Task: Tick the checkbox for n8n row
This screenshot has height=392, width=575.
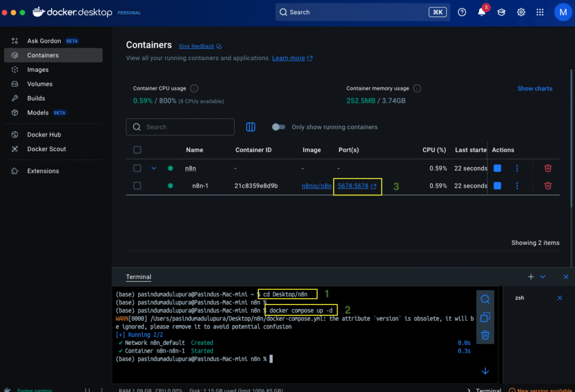Action: pyautogui.click(x=137, y=168)
